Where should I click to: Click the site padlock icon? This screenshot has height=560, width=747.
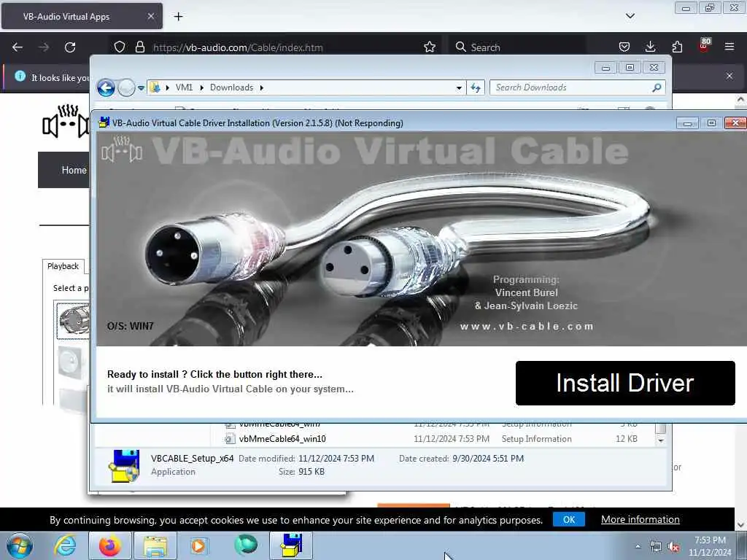click(139, 47)
